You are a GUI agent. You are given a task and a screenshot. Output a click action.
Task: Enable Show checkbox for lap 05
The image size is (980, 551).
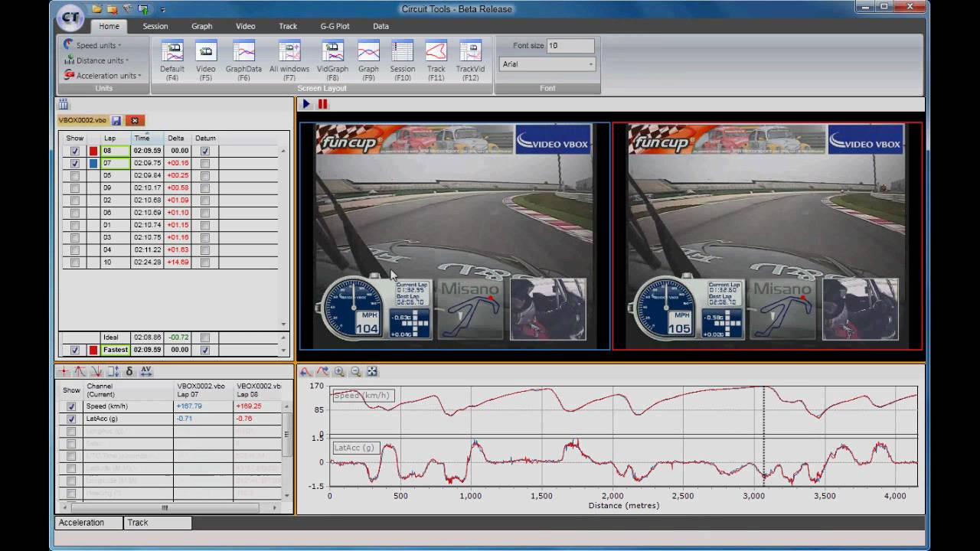(74, 175)
